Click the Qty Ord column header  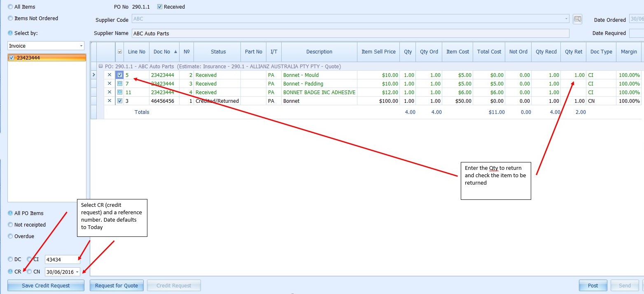pos(429,52)
